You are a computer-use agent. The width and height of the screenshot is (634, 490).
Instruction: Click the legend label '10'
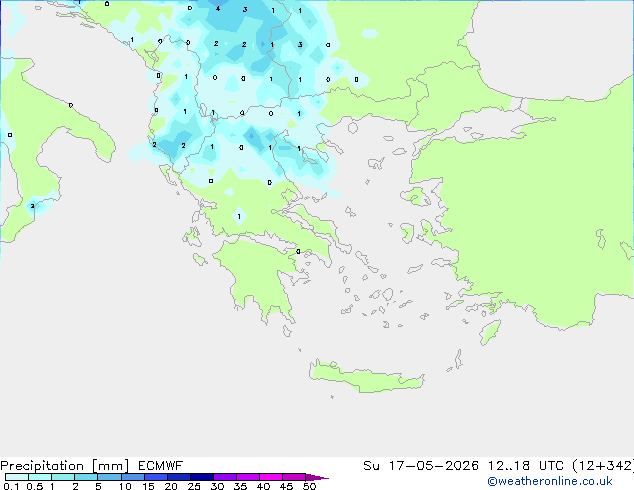[125, 486]
